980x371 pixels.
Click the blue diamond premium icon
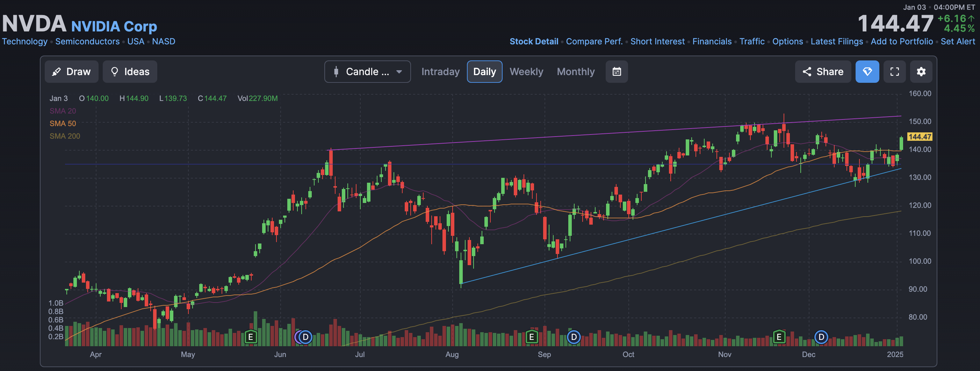pos(867,72)
